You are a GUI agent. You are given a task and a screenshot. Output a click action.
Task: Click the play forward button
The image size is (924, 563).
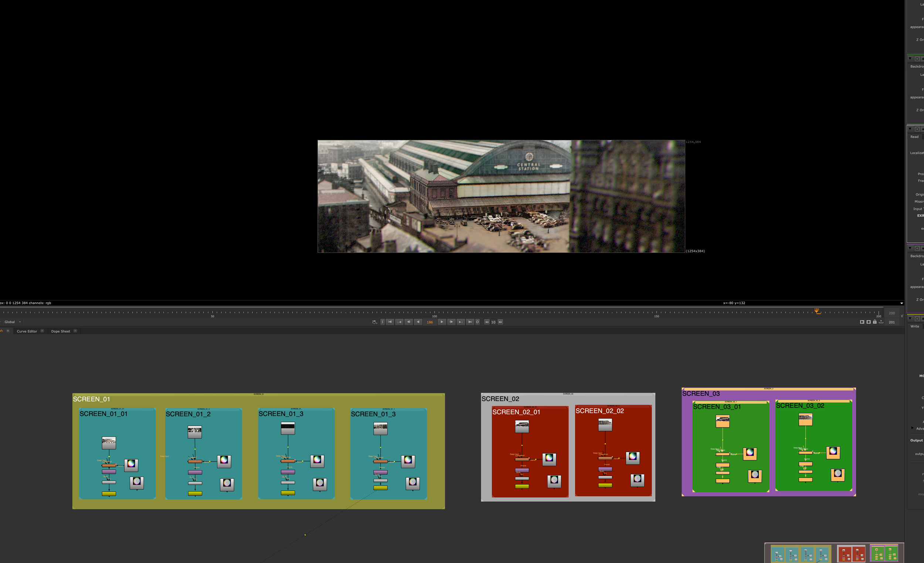click(x=442, y=322)
